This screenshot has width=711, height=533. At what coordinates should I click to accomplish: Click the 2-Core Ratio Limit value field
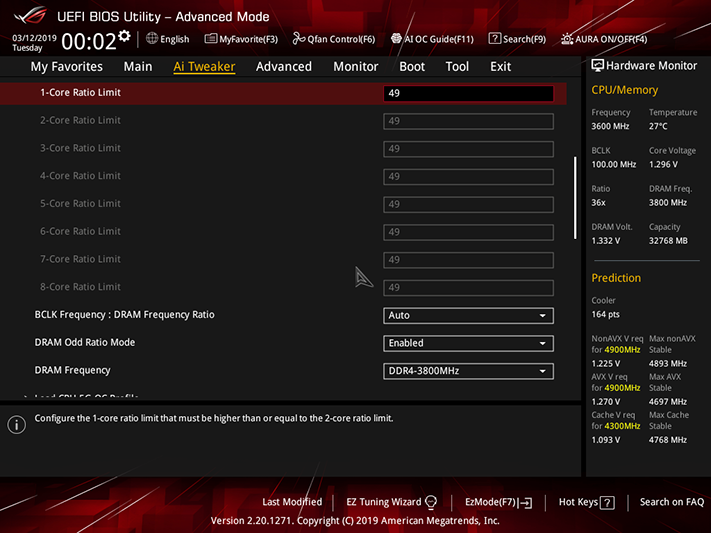pos(468,121)
